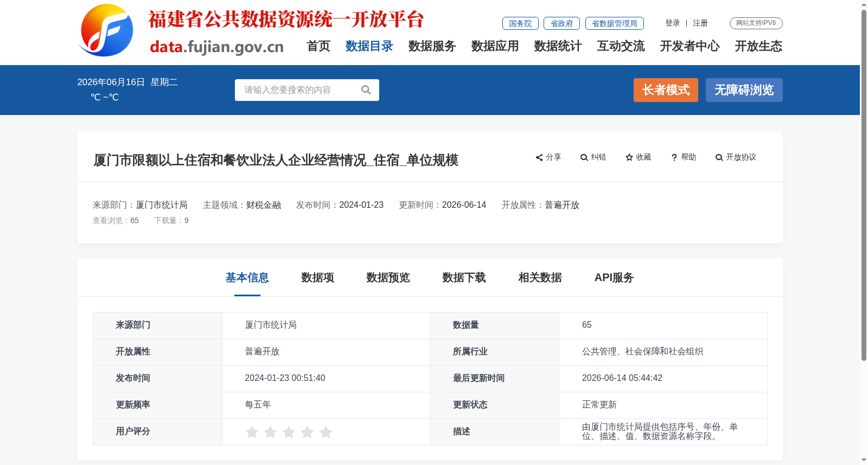Image resolution: width=868 pixels, height=465 pixels.
Task: Switch to the 相关数据 tab
Action: tap(540, 278)
